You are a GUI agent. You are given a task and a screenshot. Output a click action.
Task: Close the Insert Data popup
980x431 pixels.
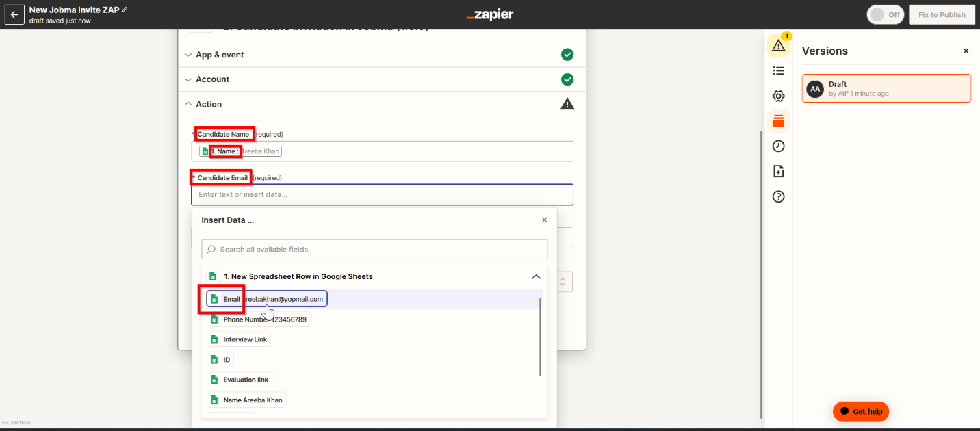544,220
